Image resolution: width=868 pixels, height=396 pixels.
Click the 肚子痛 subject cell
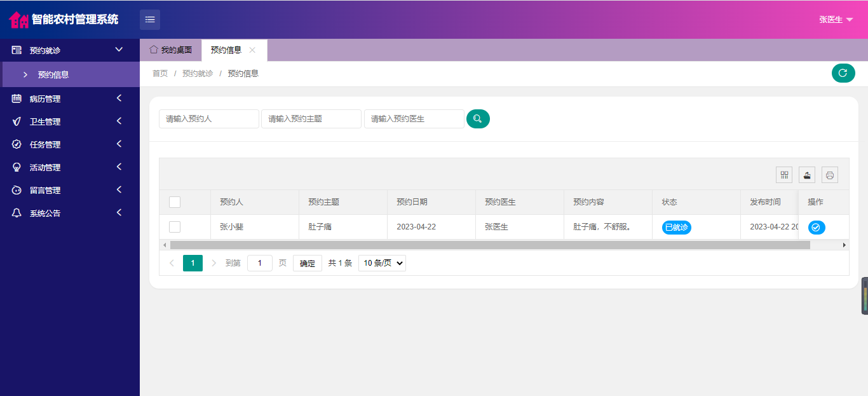click(x=343, y=227)
